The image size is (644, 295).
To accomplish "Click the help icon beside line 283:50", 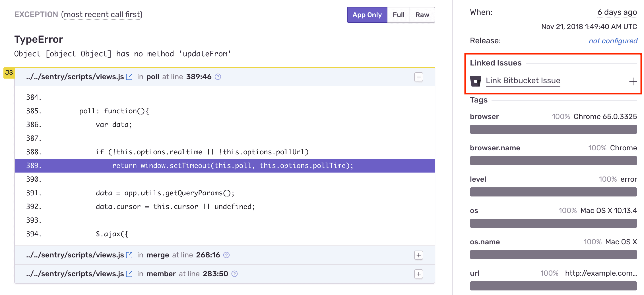I will tap(235, 274).
